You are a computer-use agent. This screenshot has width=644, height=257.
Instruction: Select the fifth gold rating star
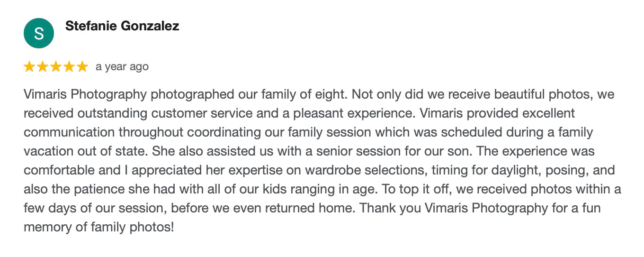pos(82,67)
